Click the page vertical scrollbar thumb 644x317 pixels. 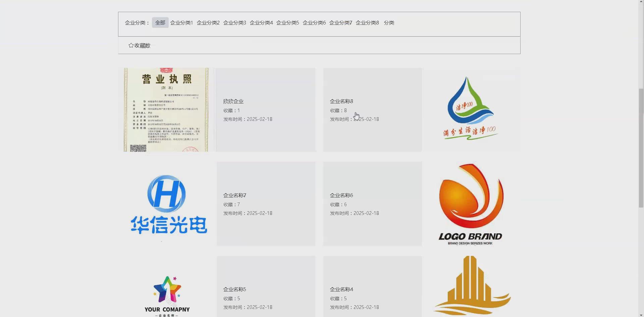(x=641, y=148)
